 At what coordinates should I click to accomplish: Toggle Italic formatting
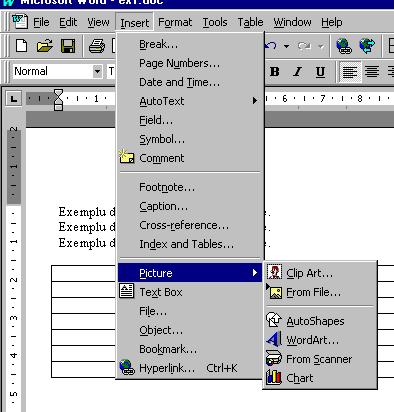297,72
